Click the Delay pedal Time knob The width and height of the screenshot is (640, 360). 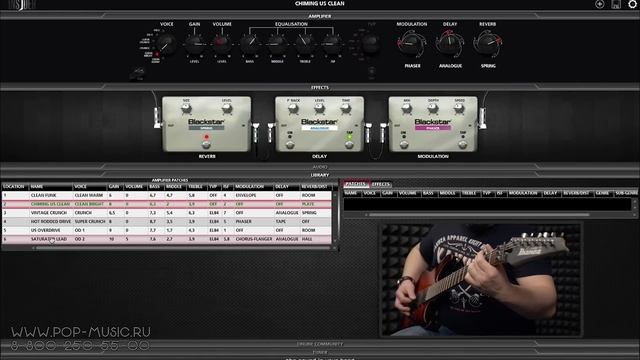pos(346,109)
